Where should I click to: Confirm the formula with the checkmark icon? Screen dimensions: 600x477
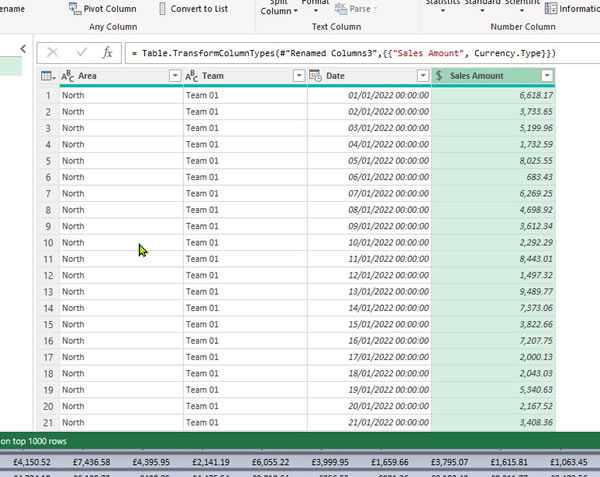point(81,52)
